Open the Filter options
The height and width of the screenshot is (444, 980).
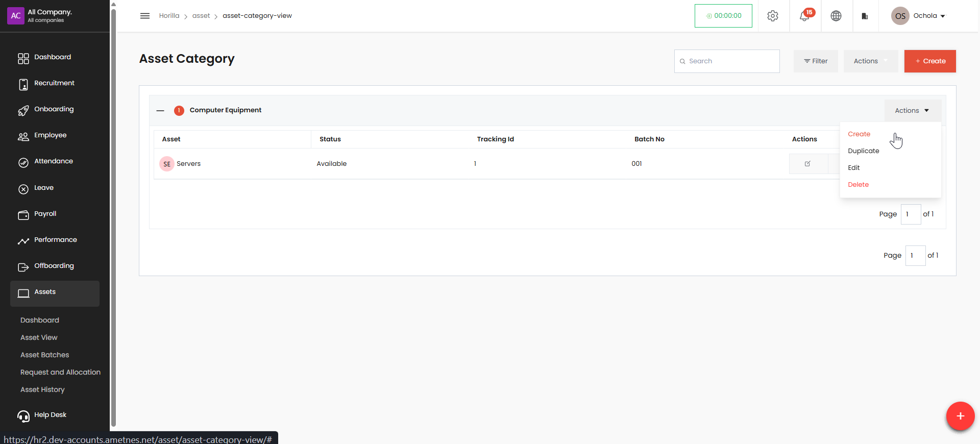(816, 61)
